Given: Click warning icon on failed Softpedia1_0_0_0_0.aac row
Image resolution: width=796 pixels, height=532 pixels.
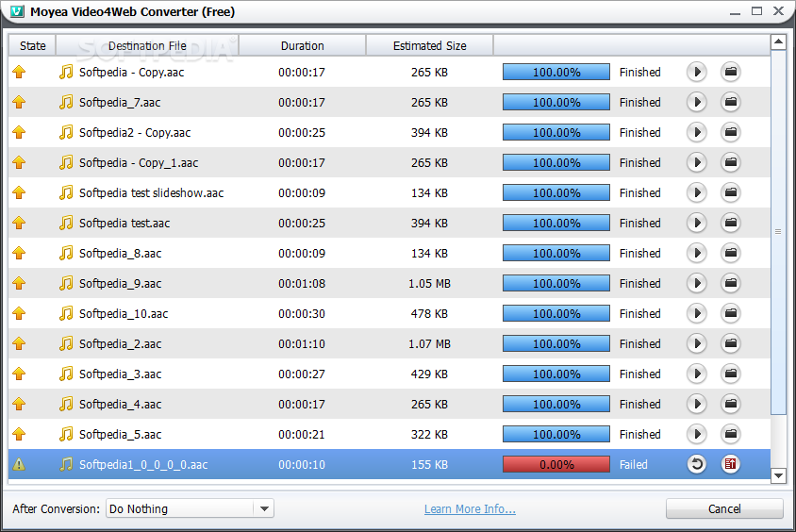Looking at the screenshot, I should (19, 464).
